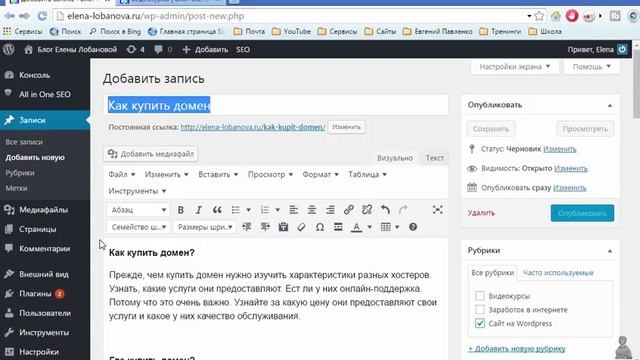640x360 pixels.
Task: Insert special character omega icon
Action: [x=320, y=227]
